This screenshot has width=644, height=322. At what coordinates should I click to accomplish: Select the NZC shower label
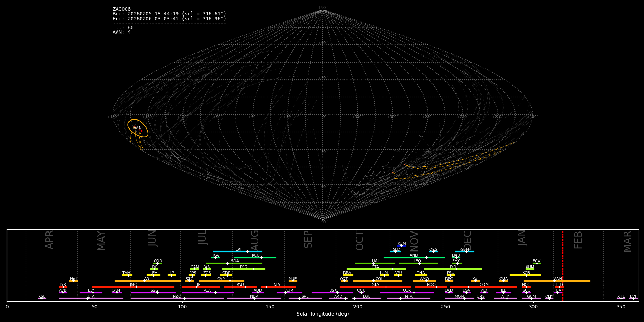pos(177,297)
